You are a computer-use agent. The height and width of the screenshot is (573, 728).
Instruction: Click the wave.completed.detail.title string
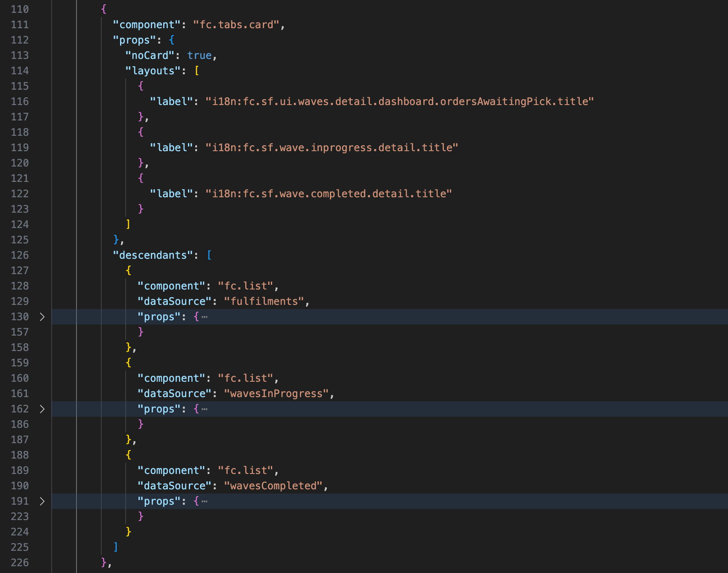click(x=329, y=194)
